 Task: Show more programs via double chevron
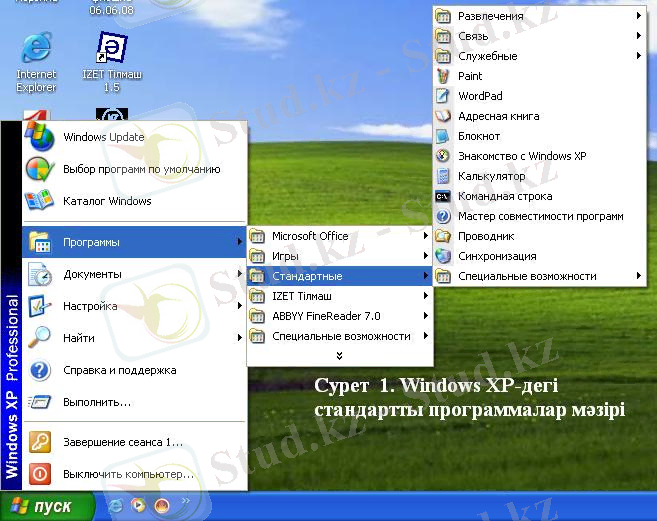click(x=339, y=355)
